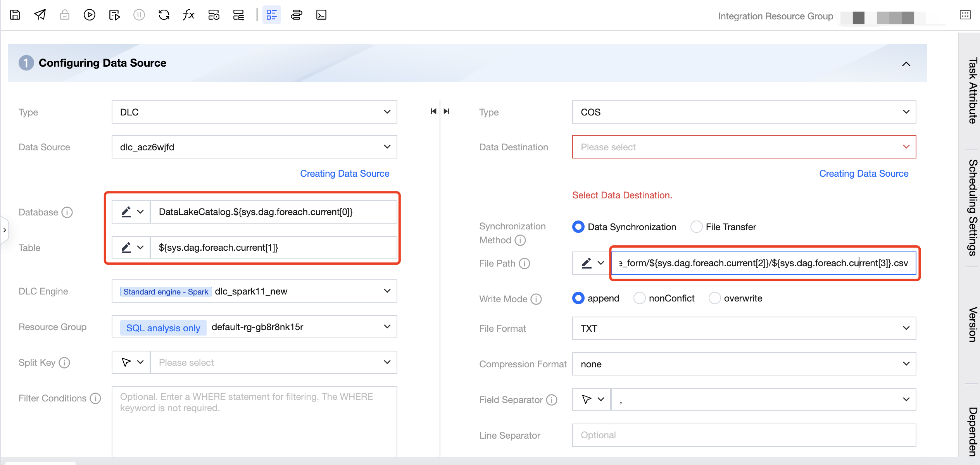Click destination-side Creating Data Source link
The width and height of the screenshot is (980, 465).
[x=863, y=174]
